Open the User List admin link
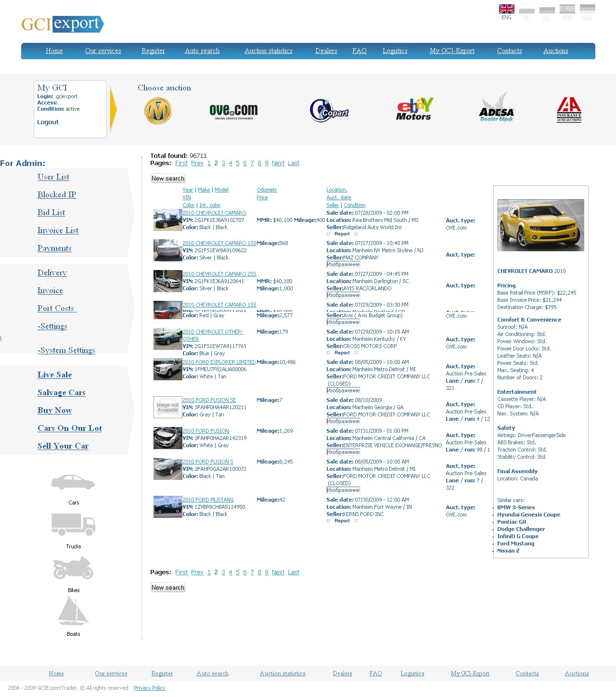This screenshot has height=697, width=616. pyautogui.click(x=53, y=177)
